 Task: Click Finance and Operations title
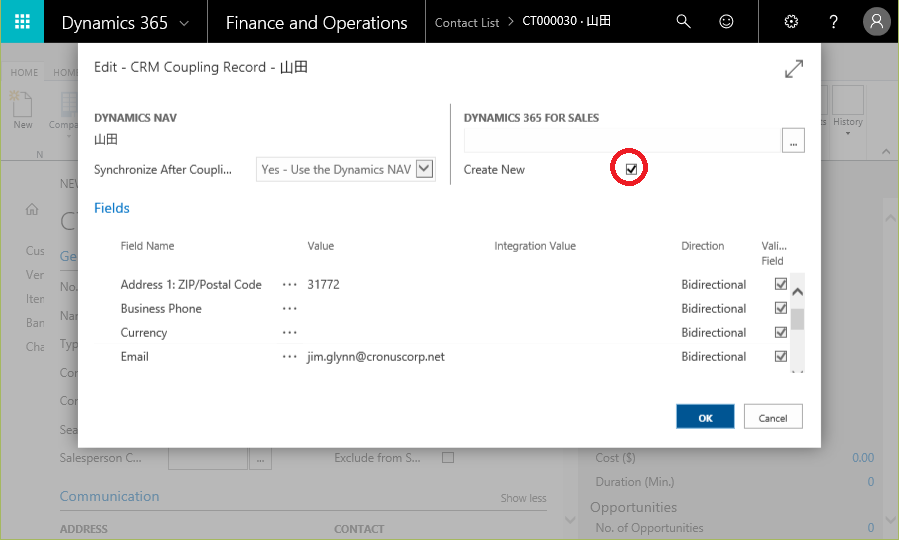tap(316, 23)
